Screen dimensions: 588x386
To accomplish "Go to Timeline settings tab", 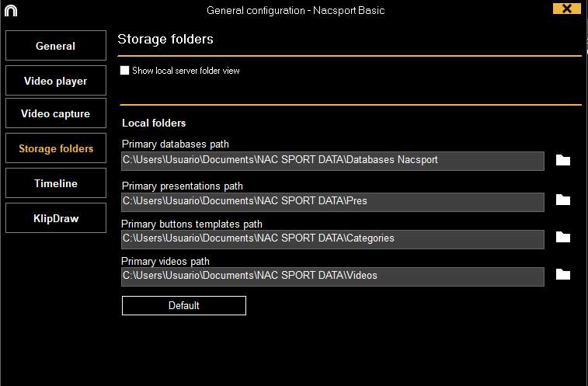I will click(x=56, y=183).
